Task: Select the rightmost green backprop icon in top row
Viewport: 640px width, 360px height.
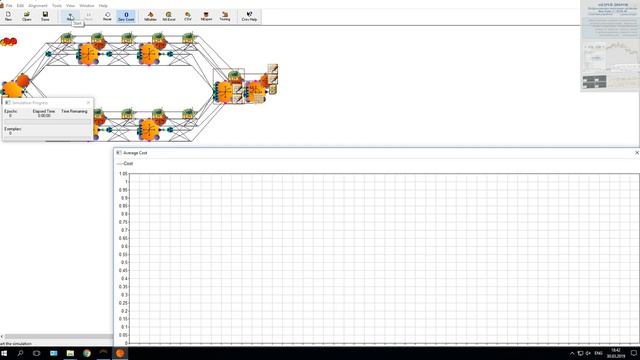Action: point(189,38)
